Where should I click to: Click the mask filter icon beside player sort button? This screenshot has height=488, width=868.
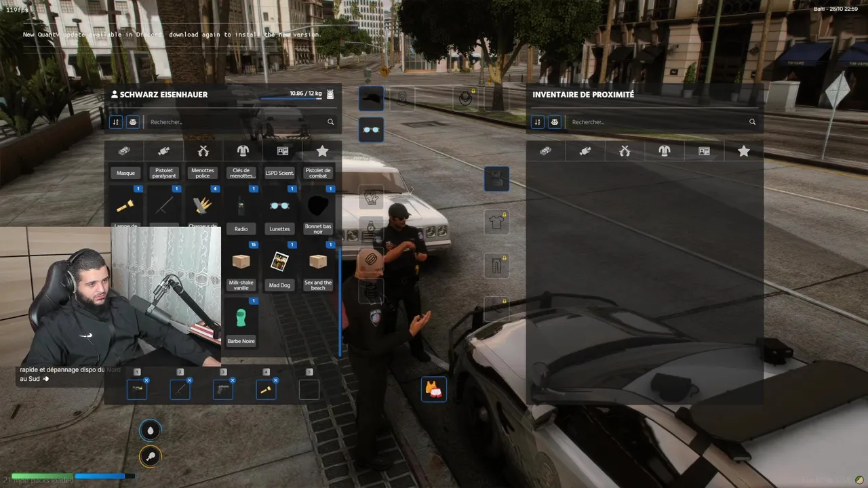coord(132,122)
